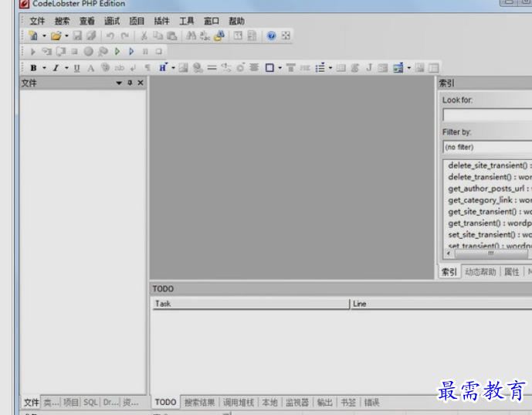532x415 pixels.
Task: Toggle Underline formatting
Action: pos(76,68)
